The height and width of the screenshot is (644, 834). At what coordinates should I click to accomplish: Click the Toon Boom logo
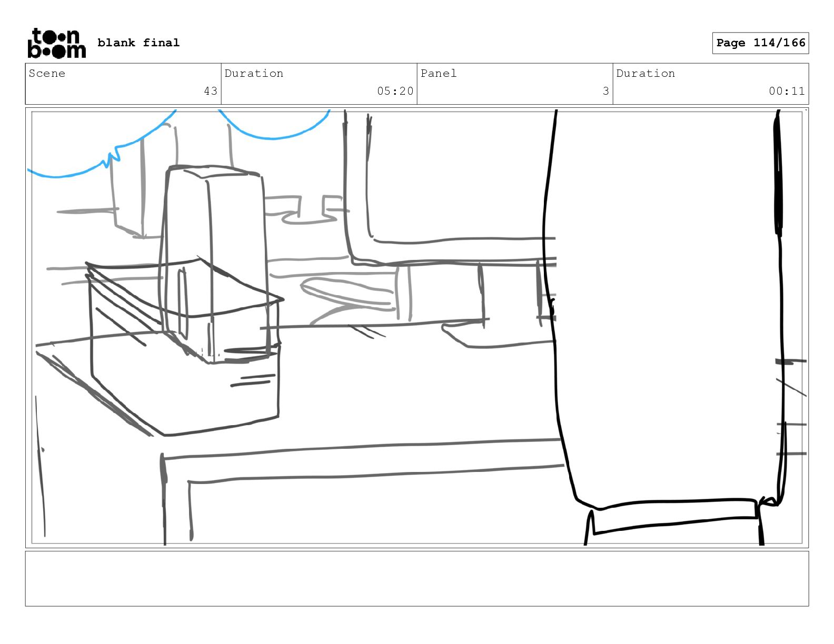pos(56,43)
